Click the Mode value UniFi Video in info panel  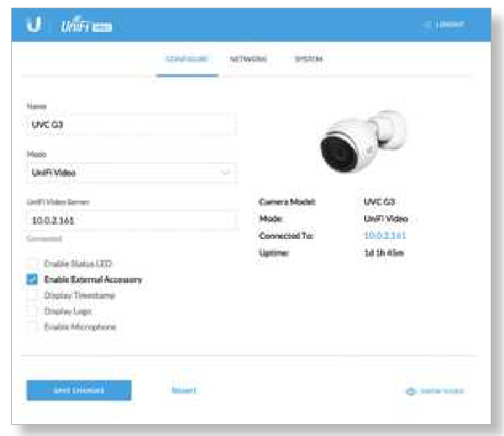click(386, 219)
